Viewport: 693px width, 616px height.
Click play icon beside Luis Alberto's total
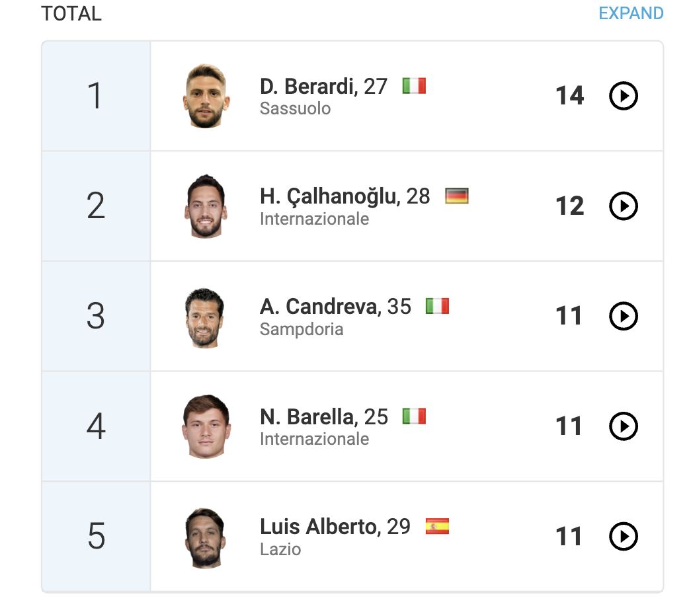click(623, 536)
